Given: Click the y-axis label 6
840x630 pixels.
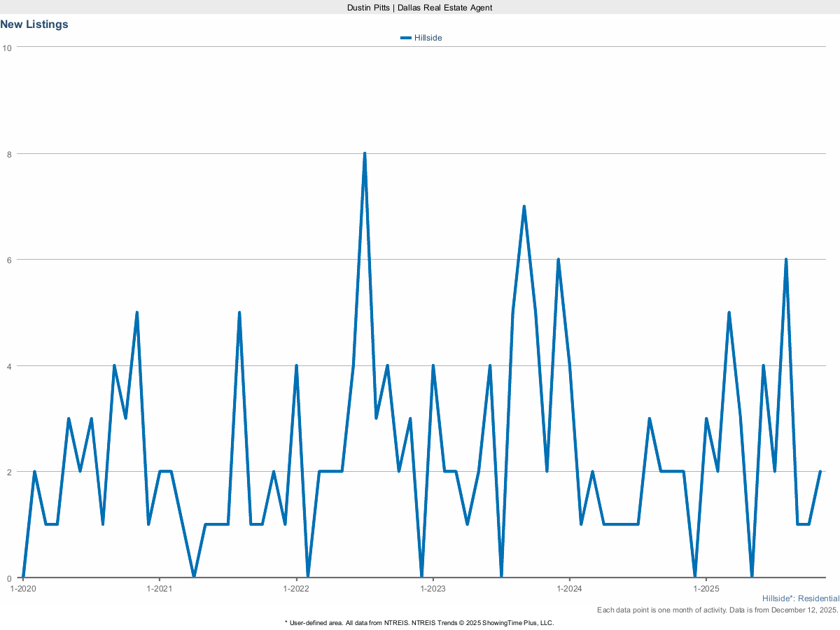Looking at the screenshot, I should click(10, 260).
